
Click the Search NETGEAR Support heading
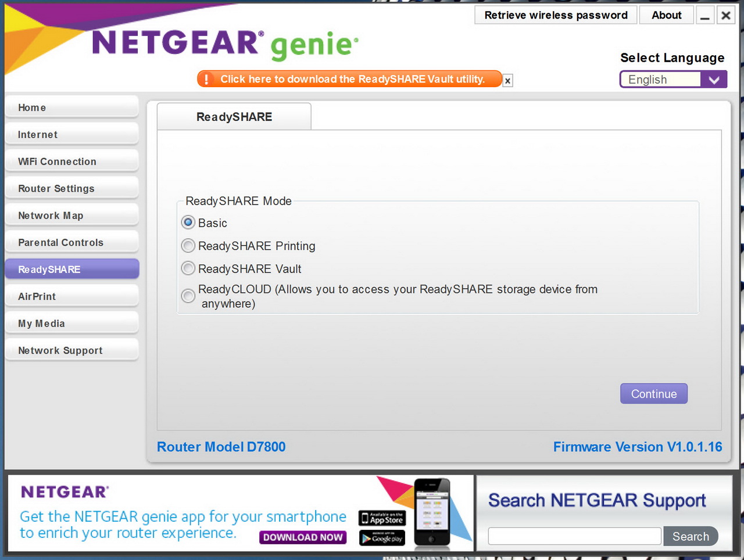[597, 500]
